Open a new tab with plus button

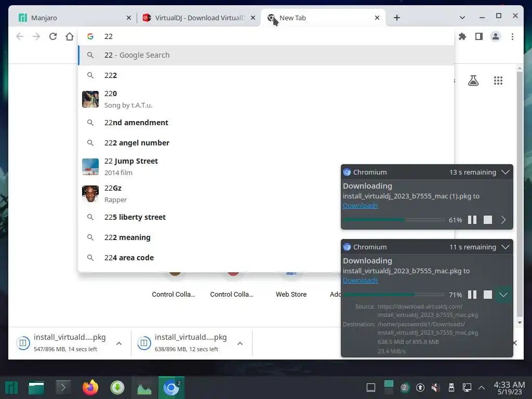396,18
